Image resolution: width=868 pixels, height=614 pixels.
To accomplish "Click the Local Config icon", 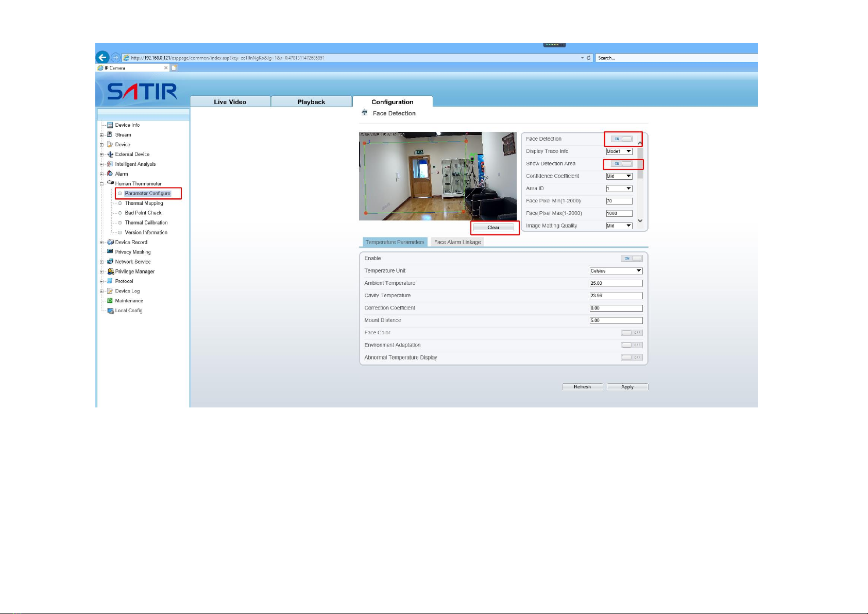I will pyautogui.click(x=110, y=311).
